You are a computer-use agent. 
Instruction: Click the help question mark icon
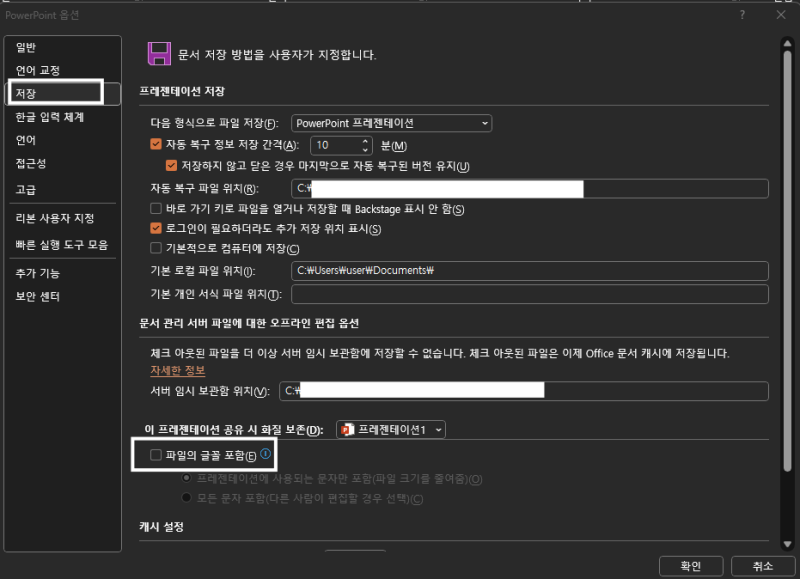pyautogui.click(x=742, y=15)
